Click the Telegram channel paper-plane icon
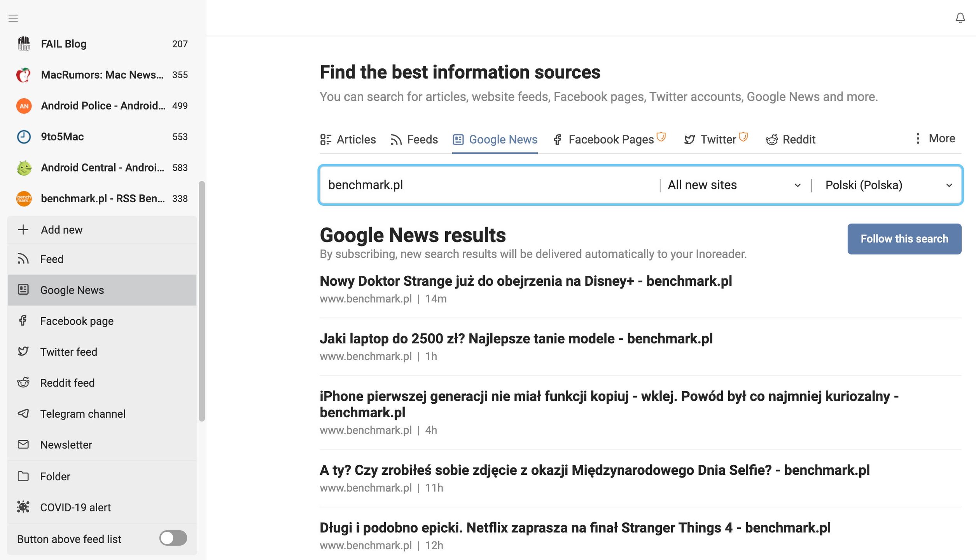 pos(23,413)
